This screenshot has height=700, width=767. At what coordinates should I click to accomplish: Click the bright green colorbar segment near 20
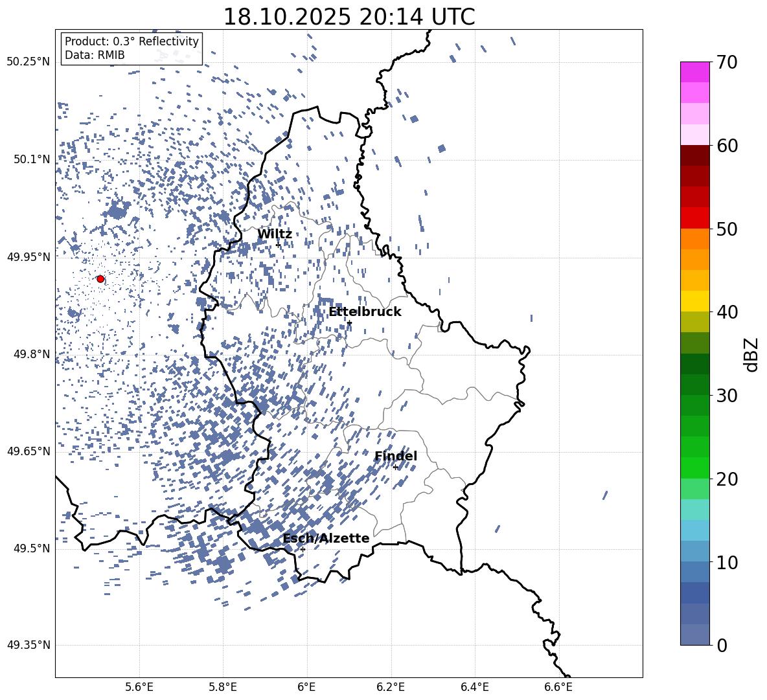pyautogui.click(x=694, y=468)
